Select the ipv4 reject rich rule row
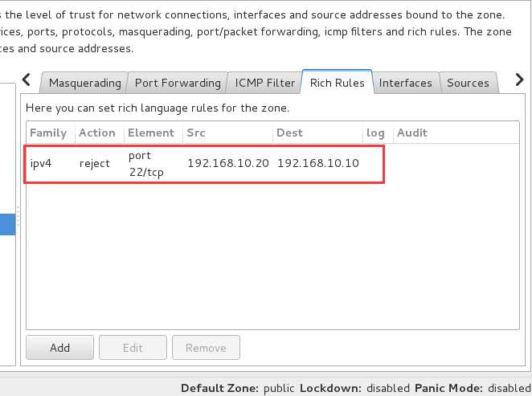This screenshot has width=532, height=396. click(x=272, y=164)
